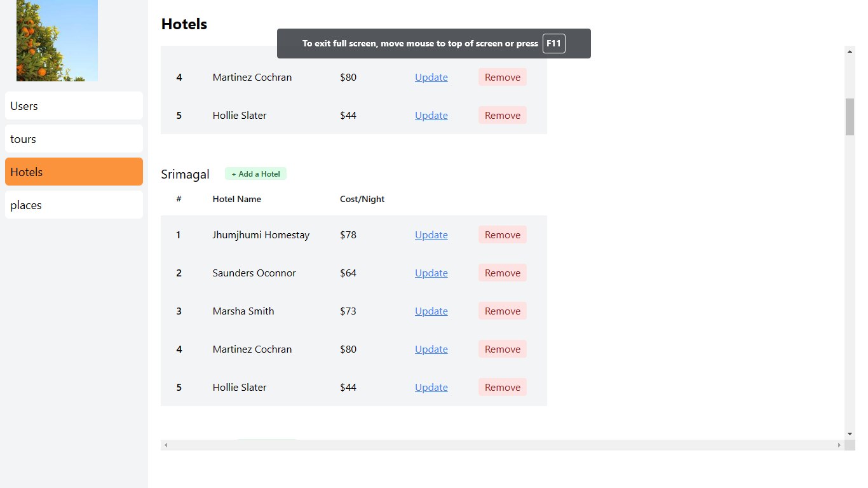Remove the topmost Hollie Slater entry
The image size is (868, 488).
click(x=502, y=115)
